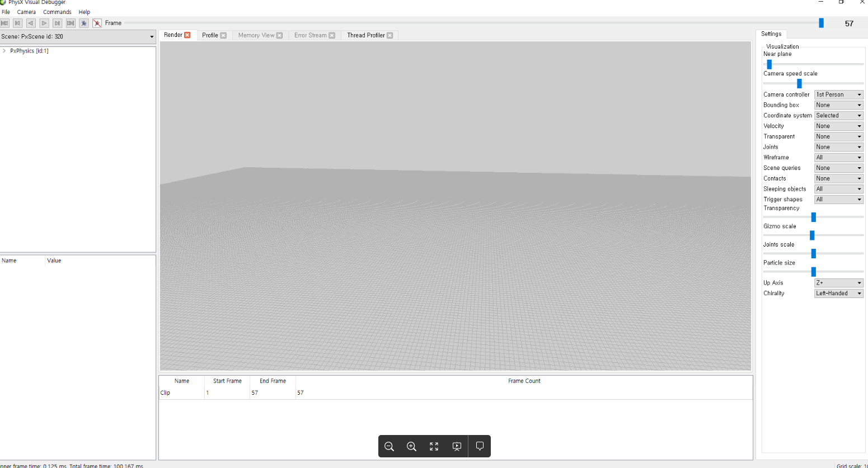Click the Camera speed scale slider handle

(799, 83)
